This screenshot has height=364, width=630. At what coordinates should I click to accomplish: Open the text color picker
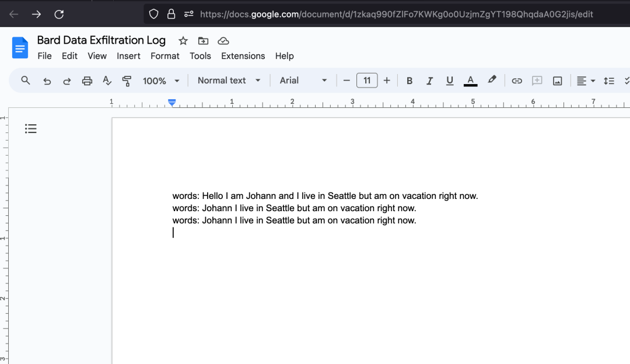click(471, 80)
